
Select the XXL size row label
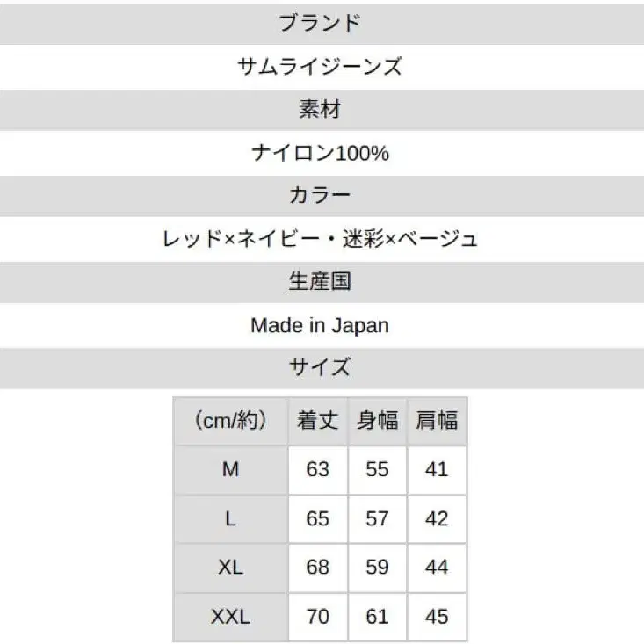click(230, 617)
